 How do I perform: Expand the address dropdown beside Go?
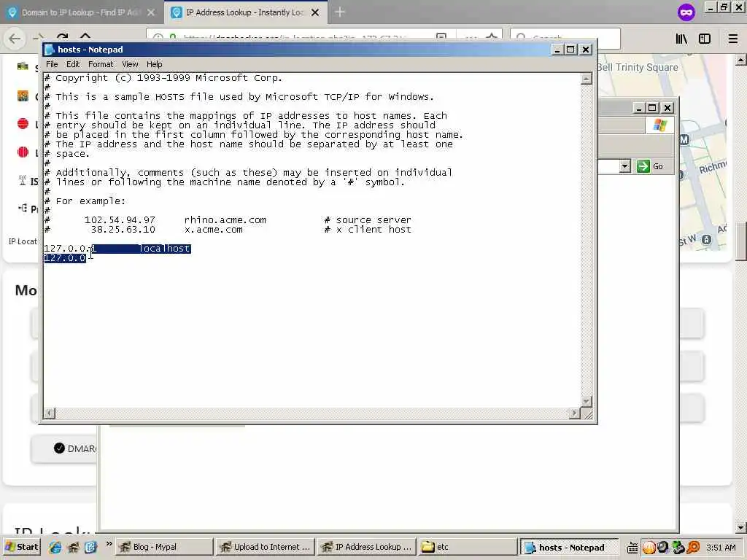pos(625,166)
